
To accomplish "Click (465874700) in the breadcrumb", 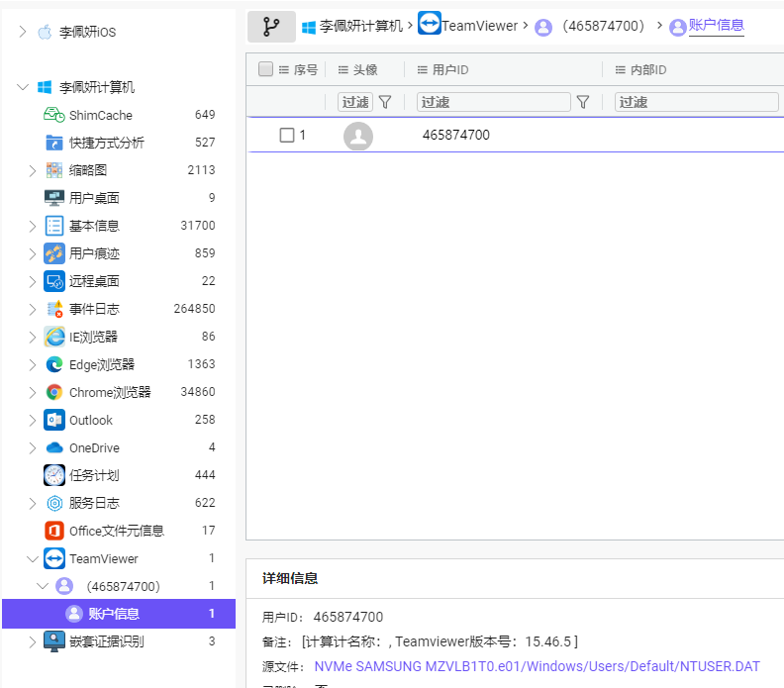I will point(604,26).
